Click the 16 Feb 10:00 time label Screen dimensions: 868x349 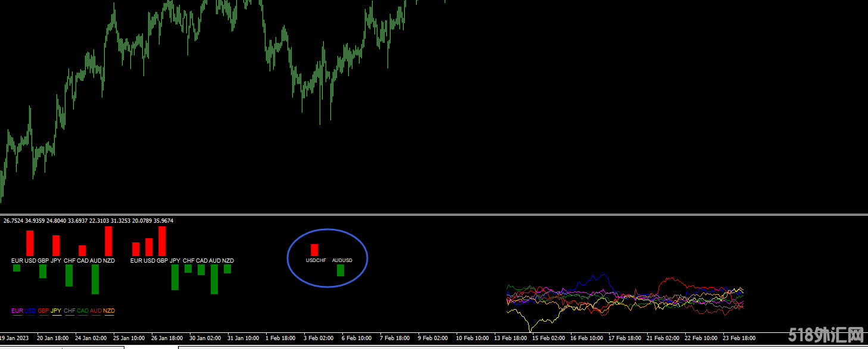point(587,338)
